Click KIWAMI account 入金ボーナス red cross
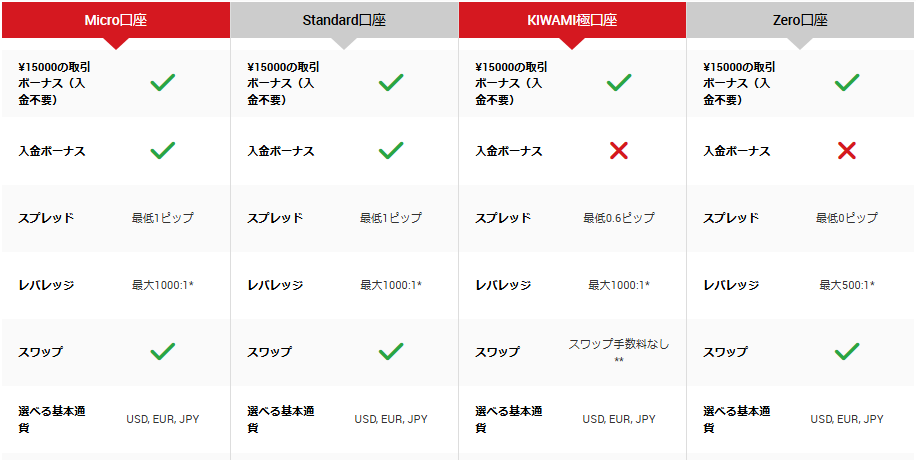The image size is (916, 460). point(619,151)
